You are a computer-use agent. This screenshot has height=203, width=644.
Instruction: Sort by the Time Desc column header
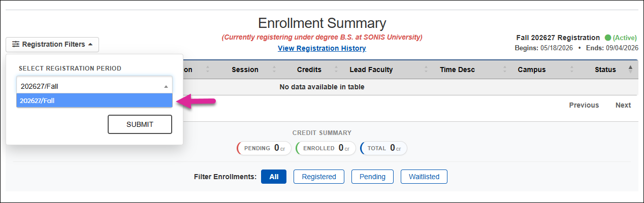457,70
